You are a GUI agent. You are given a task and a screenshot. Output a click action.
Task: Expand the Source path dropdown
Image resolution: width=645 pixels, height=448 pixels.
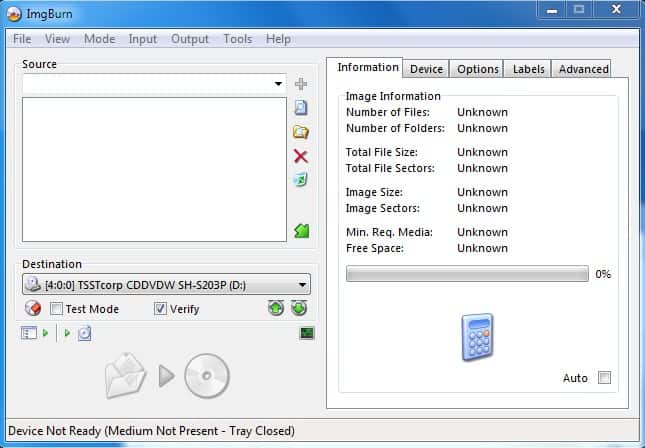coord(278,85)
